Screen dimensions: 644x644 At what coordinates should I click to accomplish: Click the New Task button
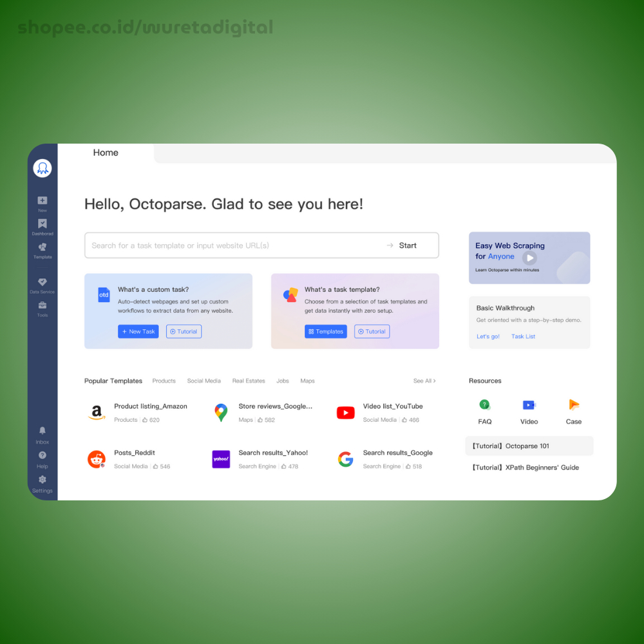[x=138, y=332]
